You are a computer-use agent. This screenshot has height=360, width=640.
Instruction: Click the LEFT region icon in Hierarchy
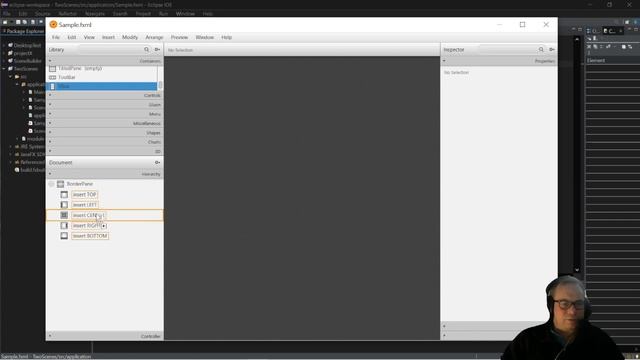click(x=64, y=205)
